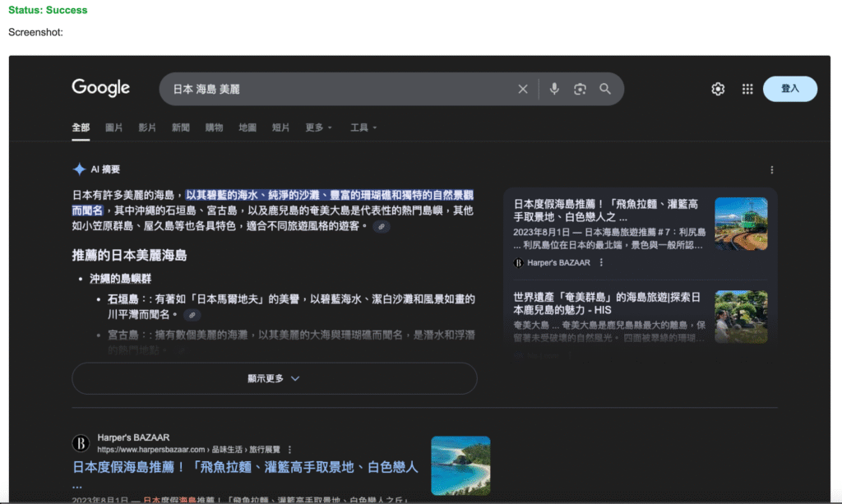
Task: Click the magnifying glass search icon
Action: [605, 89]
